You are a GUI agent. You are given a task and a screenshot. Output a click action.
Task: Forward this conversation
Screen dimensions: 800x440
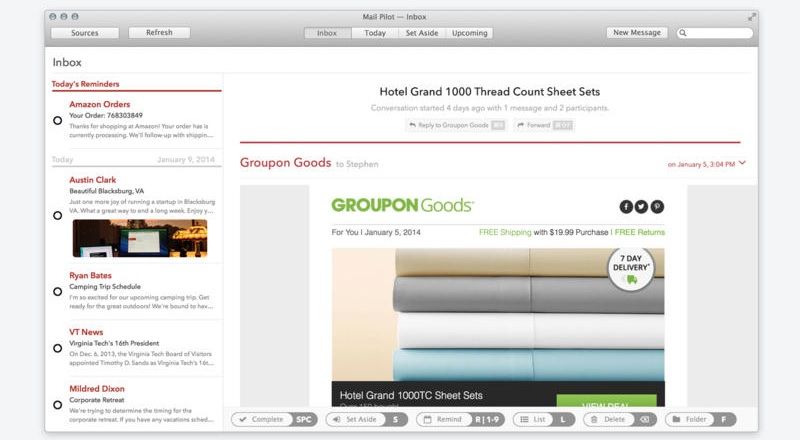tap(544, 125)
